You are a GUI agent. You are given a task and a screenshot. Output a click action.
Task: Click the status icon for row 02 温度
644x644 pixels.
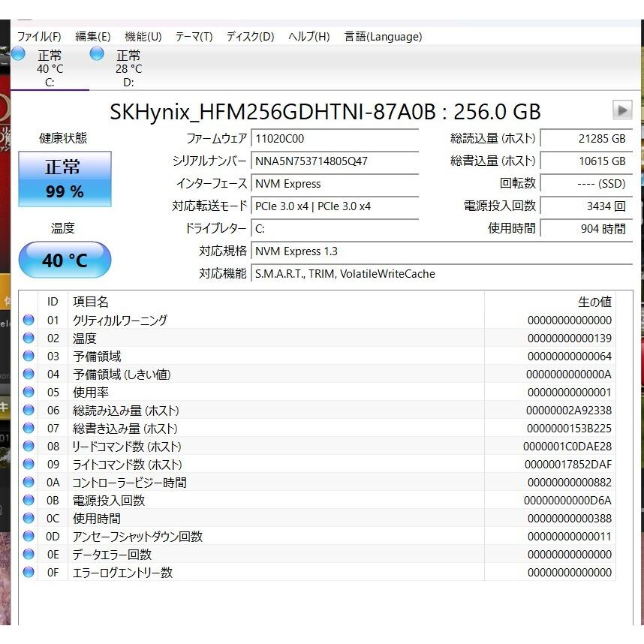point(29,338)
